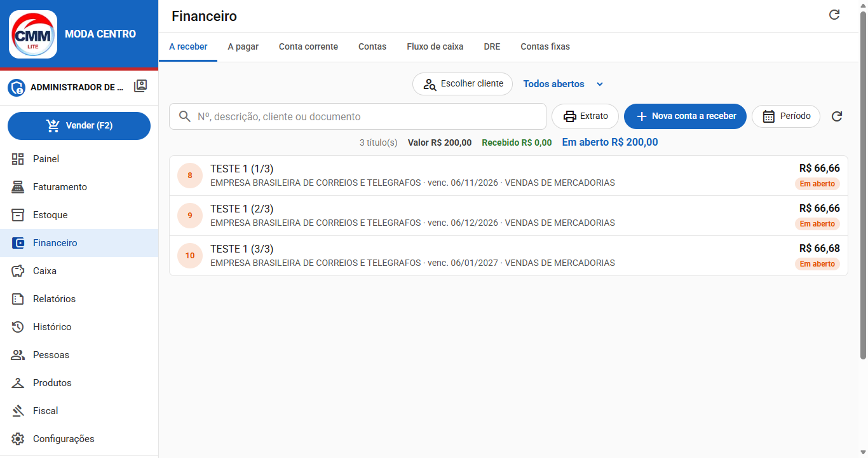
Task: Focus the search field for nº, descrição
Action: point(358,116)
